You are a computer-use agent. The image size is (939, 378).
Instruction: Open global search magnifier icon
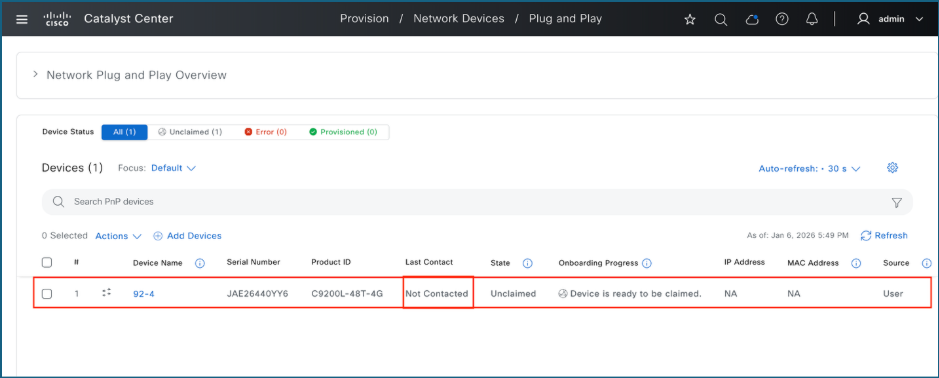click(721, 19)
